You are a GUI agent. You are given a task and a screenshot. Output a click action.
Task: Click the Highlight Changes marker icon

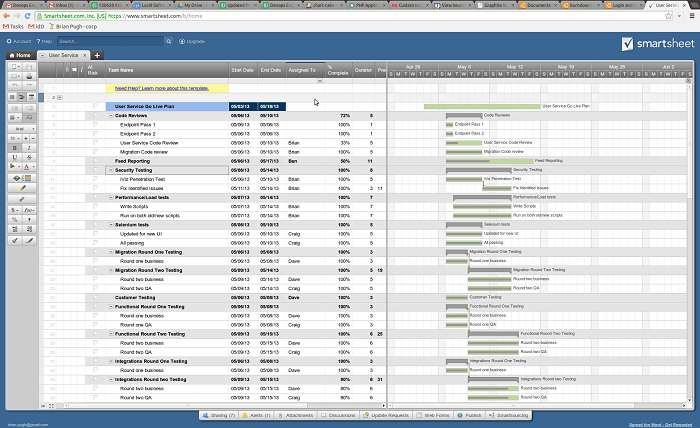(22, 188)
